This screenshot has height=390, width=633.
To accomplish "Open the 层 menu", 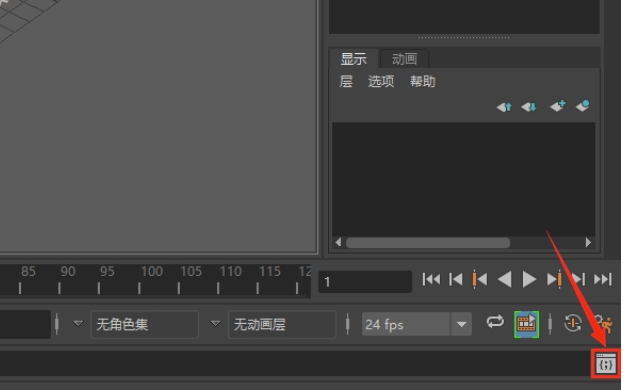I will [x=346, y=81].
